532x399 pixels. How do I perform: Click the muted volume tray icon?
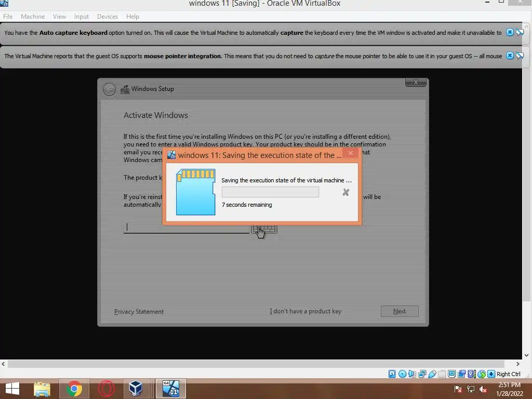pos(483,389)
